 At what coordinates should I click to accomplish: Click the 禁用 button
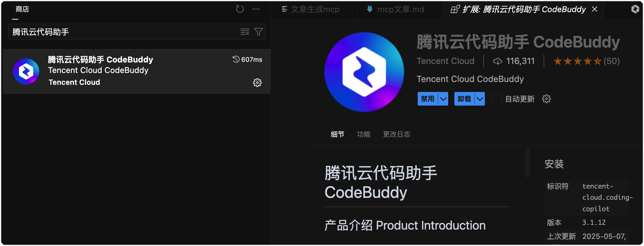click(x=428, y=99)
